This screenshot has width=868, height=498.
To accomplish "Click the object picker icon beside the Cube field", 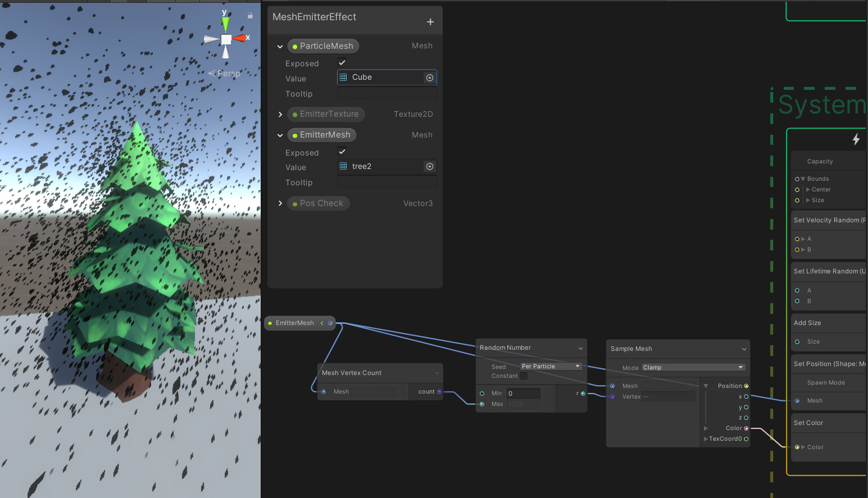I will coord(429,77).
